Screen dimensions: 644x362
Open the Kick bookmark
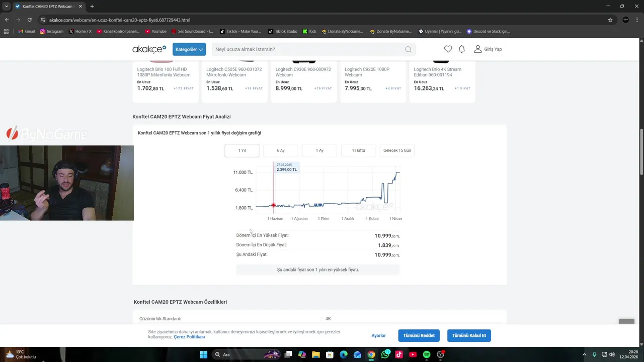[309, 31]
